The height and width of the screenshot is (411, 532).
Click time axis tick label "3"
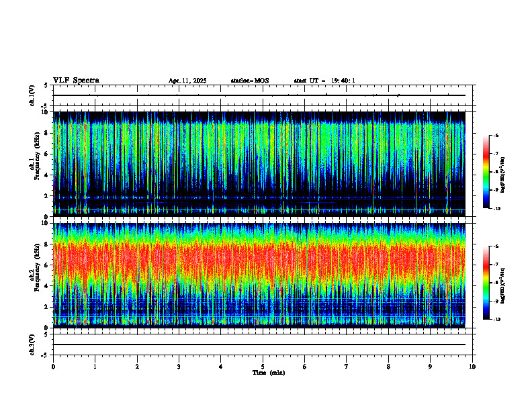pos(179,367)
